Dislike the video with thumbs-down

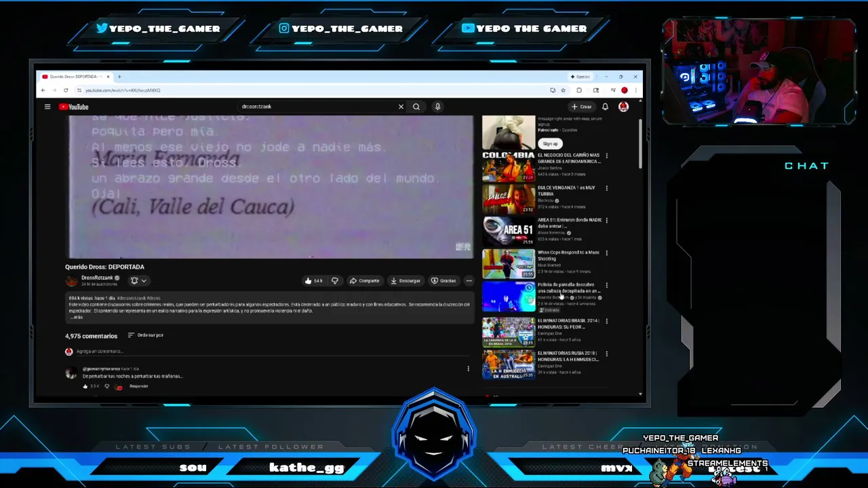tap(334, 281)
